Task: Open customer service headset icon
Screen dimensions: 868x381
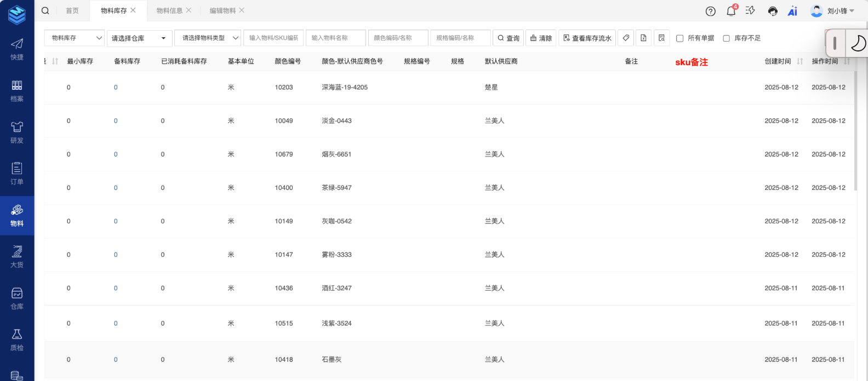Action: coord(773,11)
